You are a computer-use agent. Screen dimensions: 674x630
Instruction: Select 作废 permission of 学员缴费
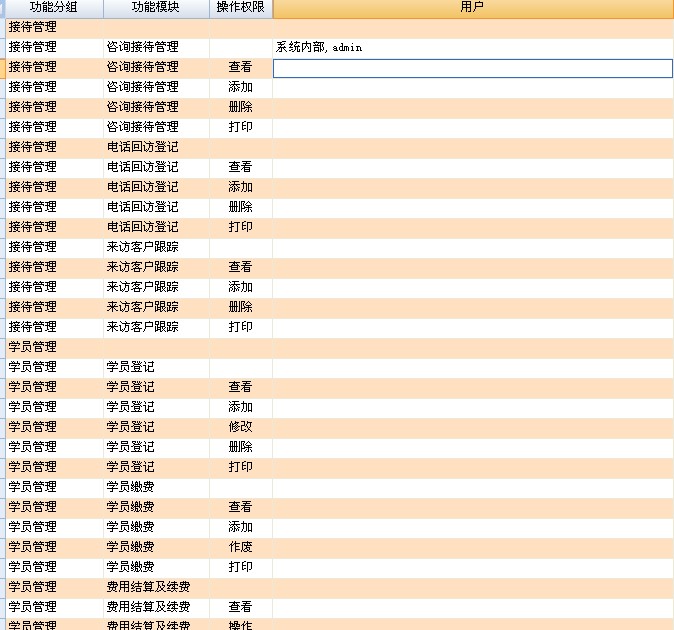[241, 547]
